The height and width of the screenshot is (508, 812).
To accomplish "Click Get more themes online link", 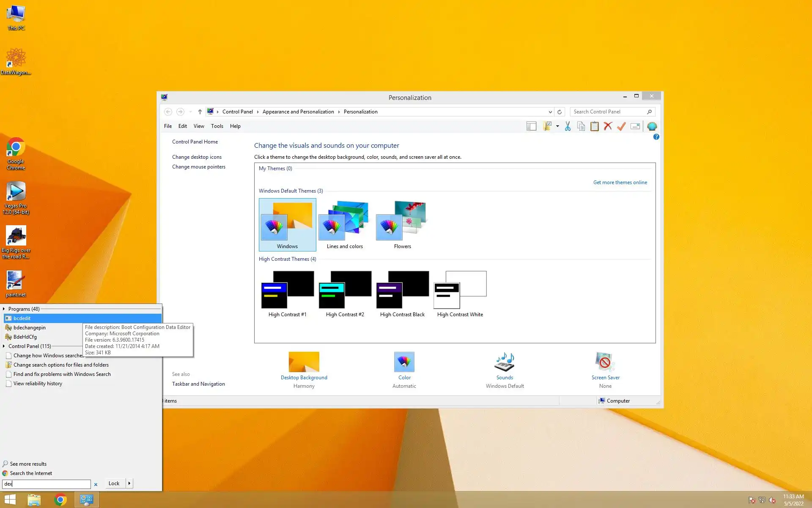I will click(620, 182).
